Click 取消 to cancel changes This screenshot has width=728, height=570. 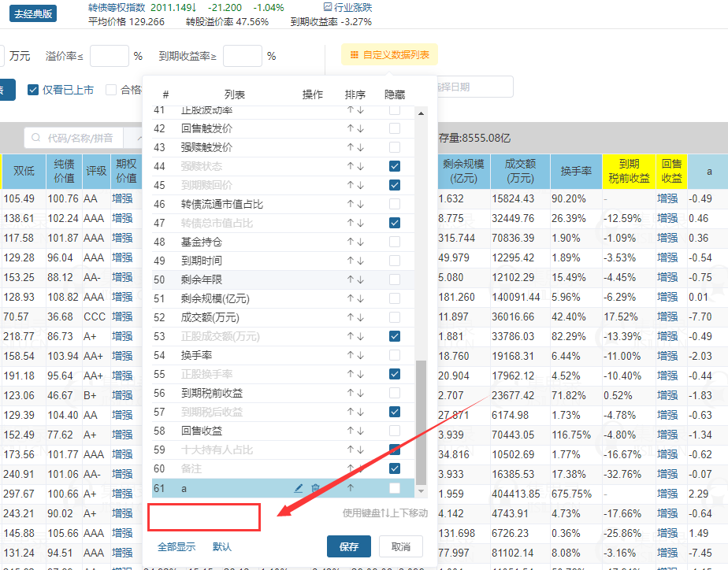[x=400, y=546]
